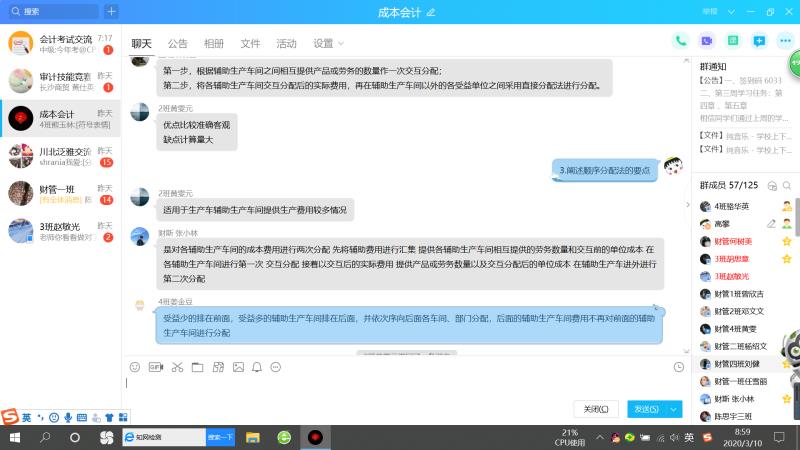
Task: Expand the 设置 tab dropdown arrow
Action: point(341,44)
